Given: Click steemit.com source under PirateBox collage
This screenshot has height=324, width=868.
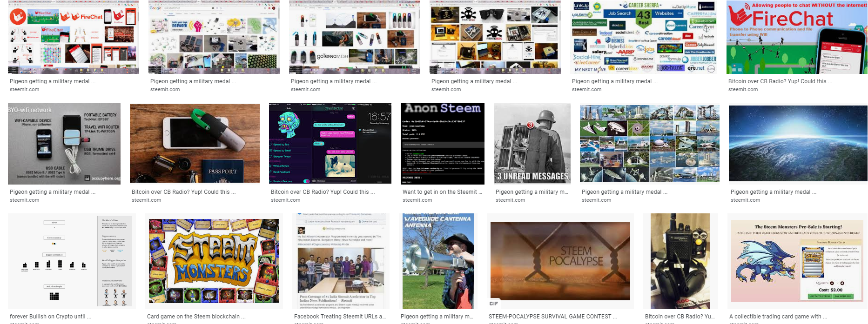Looking at the screenshot, I should pos(446,90).
